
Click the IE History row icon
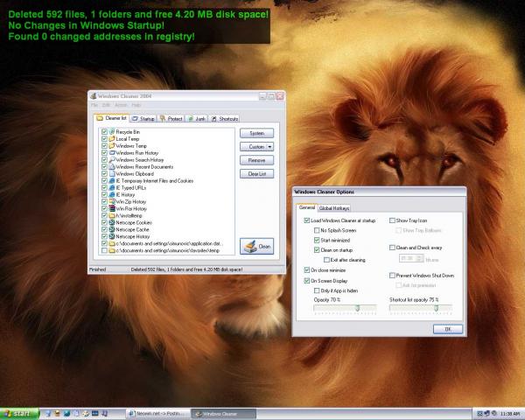112,194
